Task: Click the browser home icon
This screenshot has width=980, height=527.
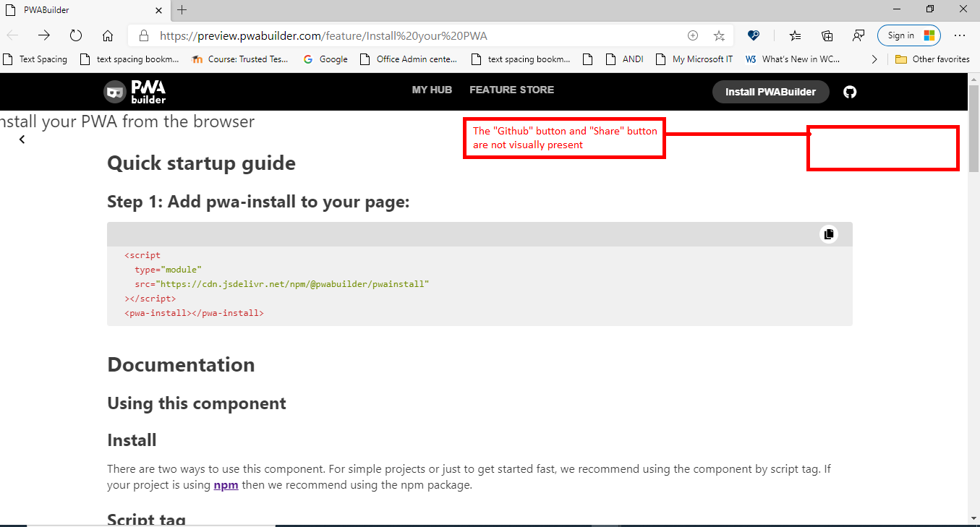Action: pos(107,35)
